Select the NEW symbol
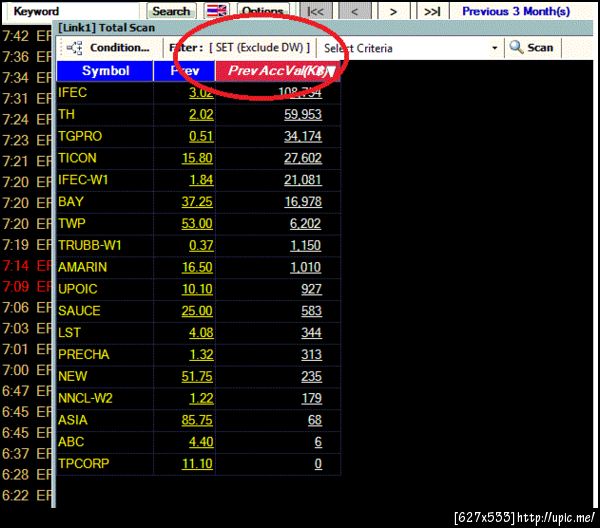The height and width of the screenshot is (528, 600). [73, 376]
